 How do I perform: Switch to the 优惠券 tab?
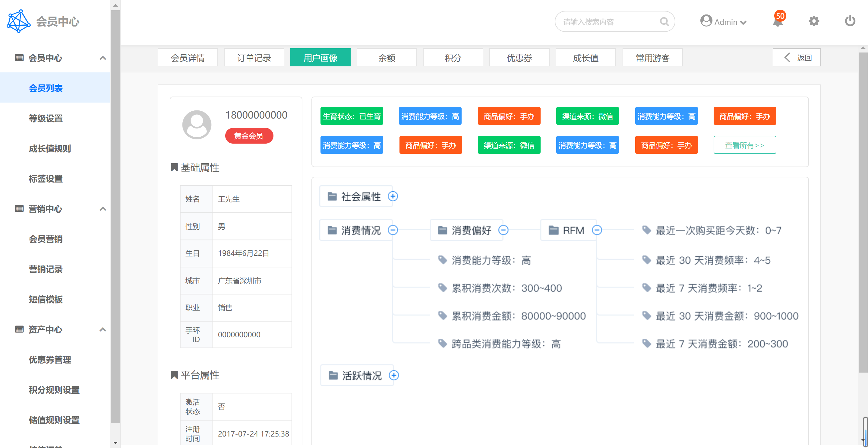pyautogui.click(x=519, y=58)
